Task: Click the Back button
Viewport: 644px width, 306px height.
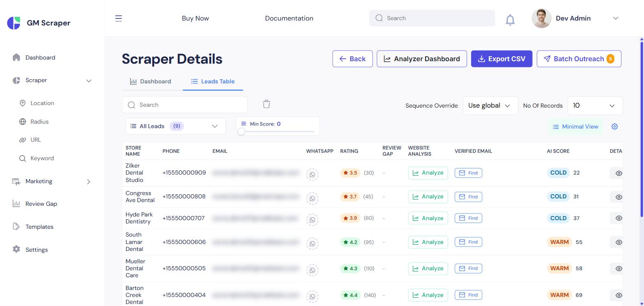Action: 352,59
